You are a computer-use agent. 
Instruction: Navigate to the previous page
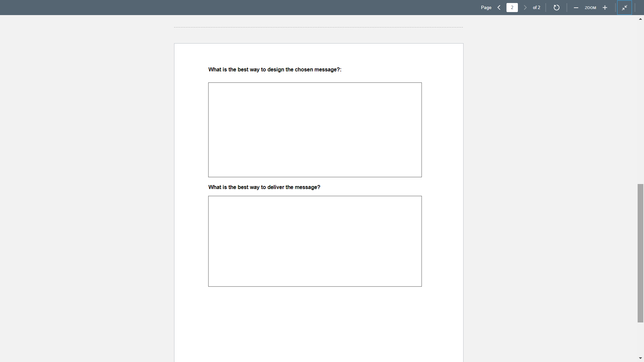coord(499,7)
